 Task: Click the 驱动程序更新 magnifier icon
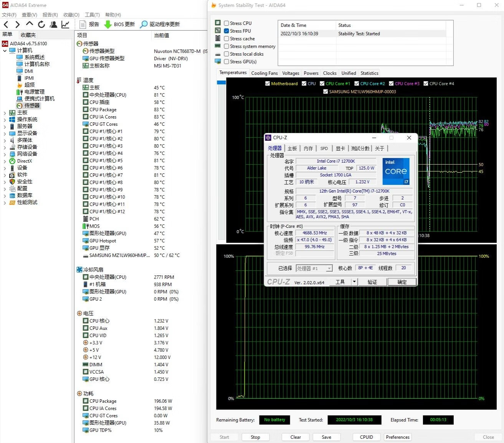(144, 25)
